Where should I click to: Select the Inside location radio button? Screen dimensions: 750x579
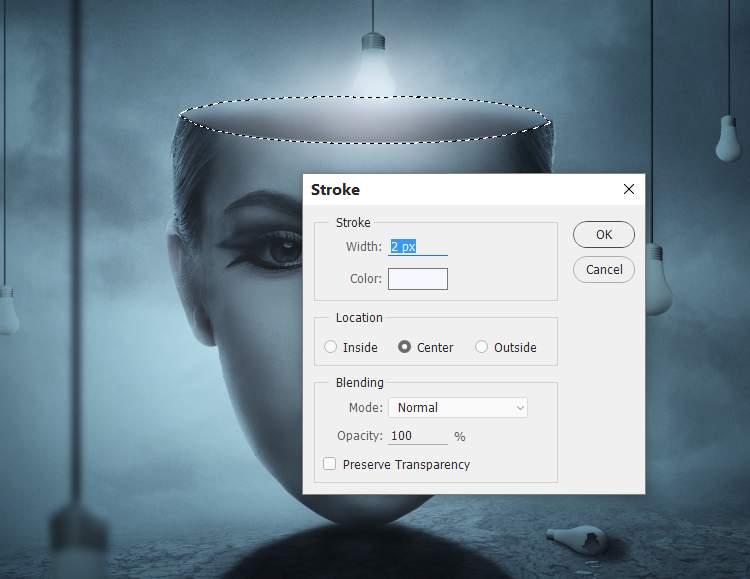point(331,346)
